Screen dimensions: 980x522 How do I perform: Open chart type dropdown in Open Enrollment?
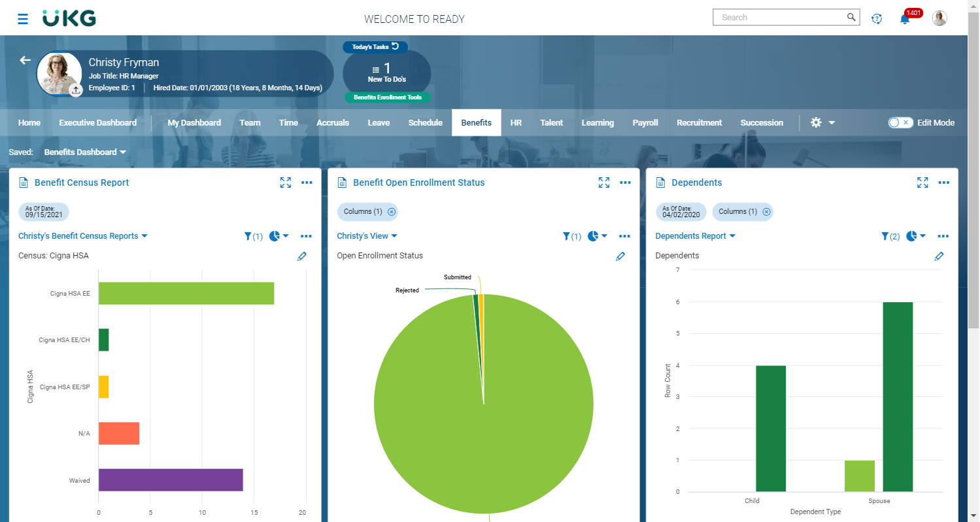click(598, 236)
